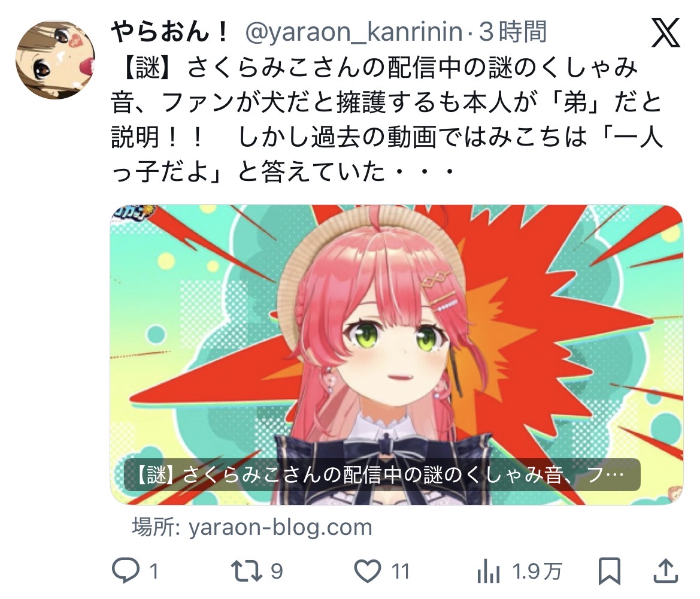Visit the @yaraon_kanrinin handle
The image size is (700, 599).
(353, 32)
